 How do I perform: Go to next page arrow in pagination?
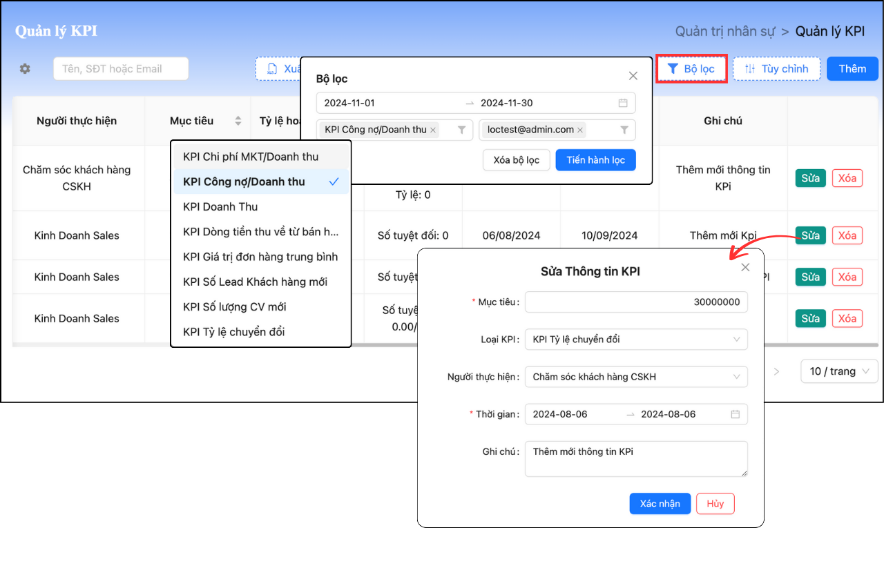coord(776,371)
